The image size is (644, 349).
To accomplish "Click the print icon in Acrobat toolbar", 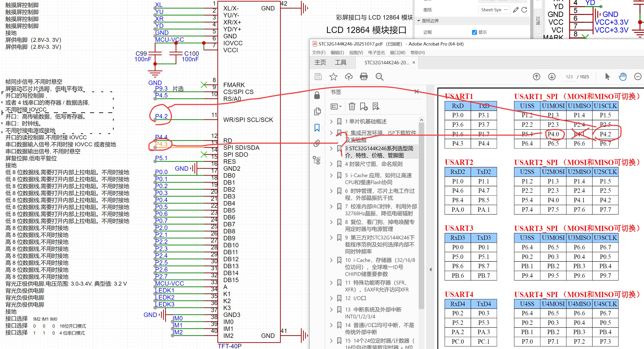I will tap(364, 77).
